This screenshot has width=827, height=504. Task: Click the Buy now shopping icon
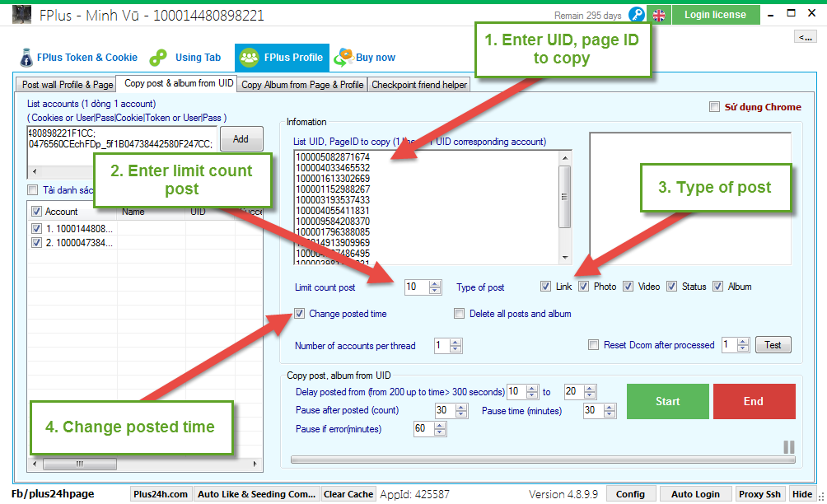pyautogui.click(x=343, y=58)
